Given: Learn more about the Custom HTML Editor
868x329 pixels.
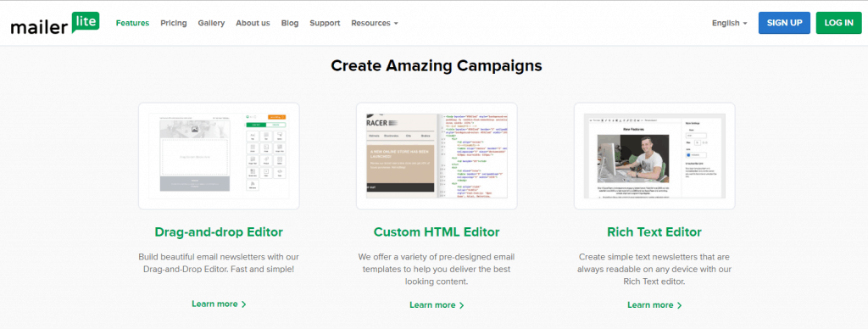Looking at the screenshot, I should [x=437, y=305].
